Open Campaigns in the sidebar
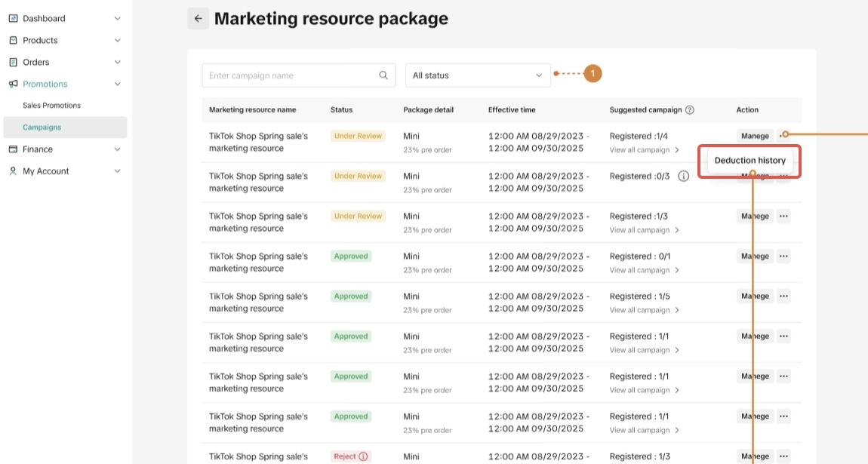 pos(42,128)
